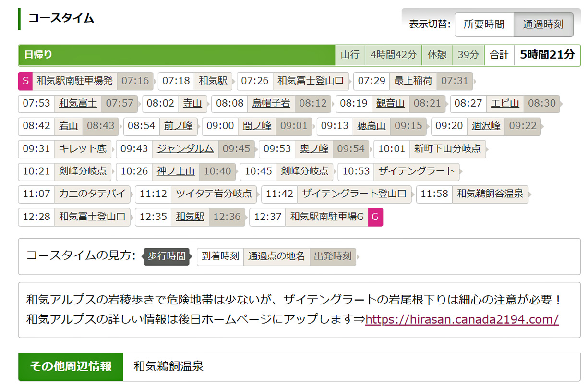
Task: Switch display to 所要時間 mode
Action: point(483,24)
